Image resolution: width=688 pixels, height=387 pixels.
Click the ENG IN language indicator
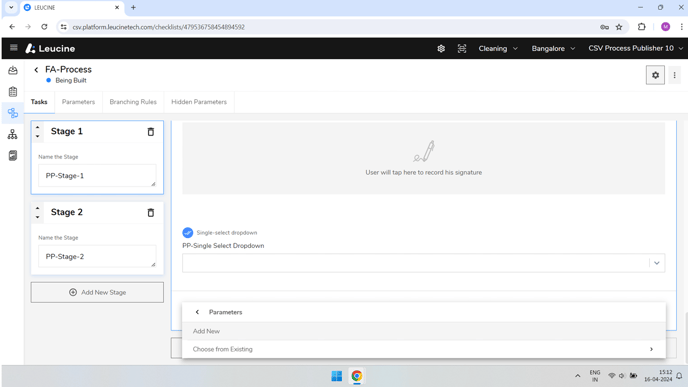tap(595, 376)
